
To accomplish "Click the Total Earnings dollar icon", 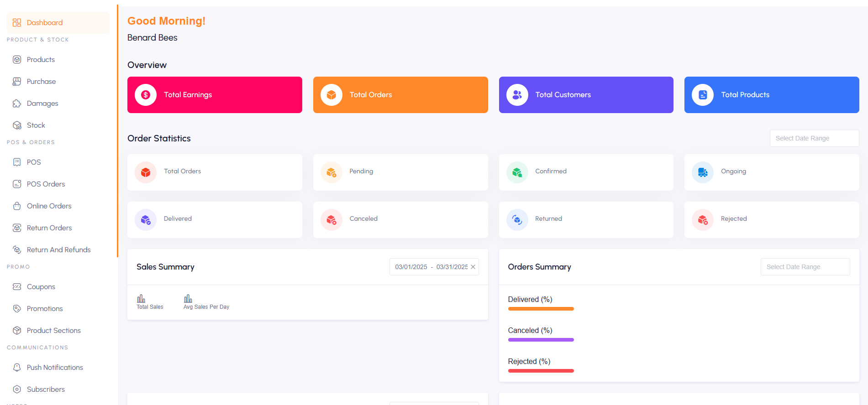I will click(146, 95).
